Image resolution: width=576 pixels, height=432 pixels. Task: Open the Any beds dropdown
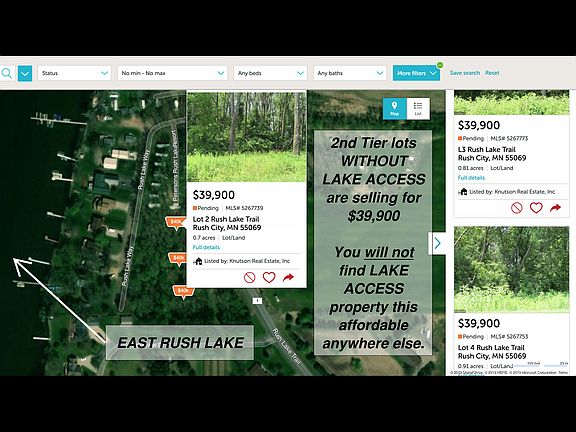270,73
